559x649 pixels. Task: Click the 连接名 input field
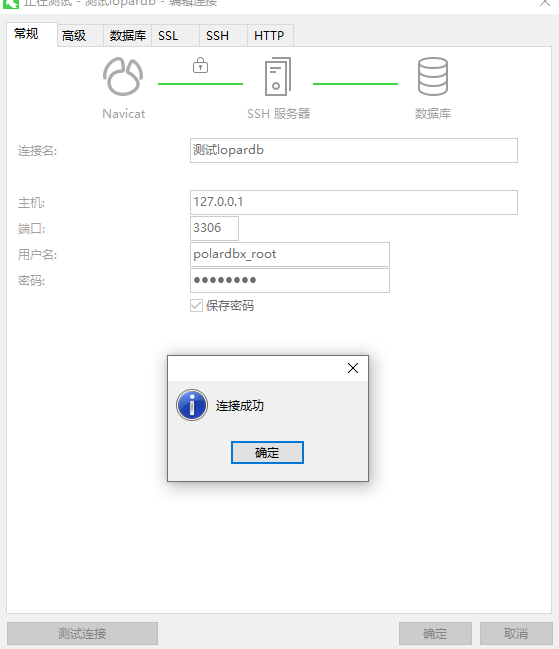point(354,150)
